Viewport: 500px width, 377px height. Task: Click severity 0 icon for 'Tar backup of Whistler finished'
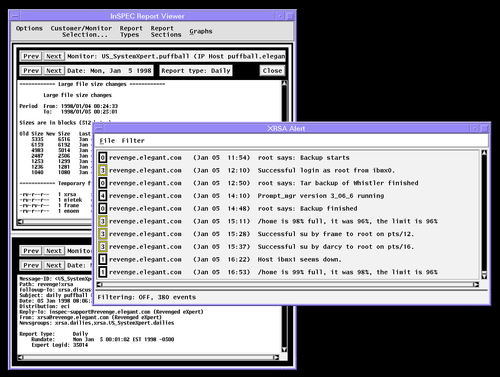(x=103, y=183)
